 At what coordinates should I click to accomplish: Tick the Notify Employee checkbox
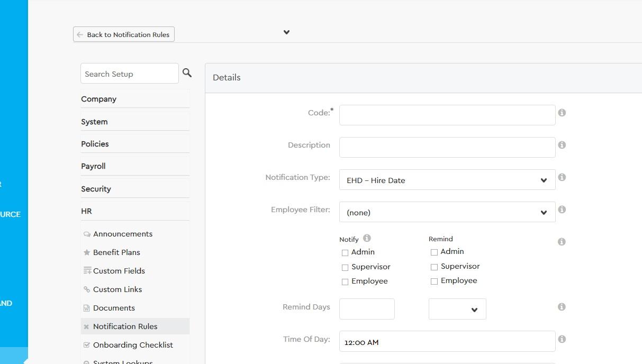click(x=345, y=282)
